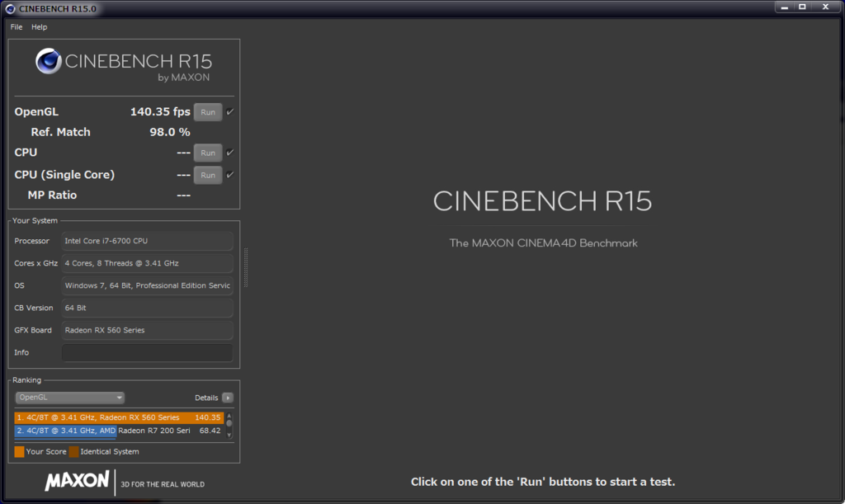Click the brown Identical System legend swatch
Image resolution: width=845 pixels, height=504 pixels.
(x=73, y=452)
